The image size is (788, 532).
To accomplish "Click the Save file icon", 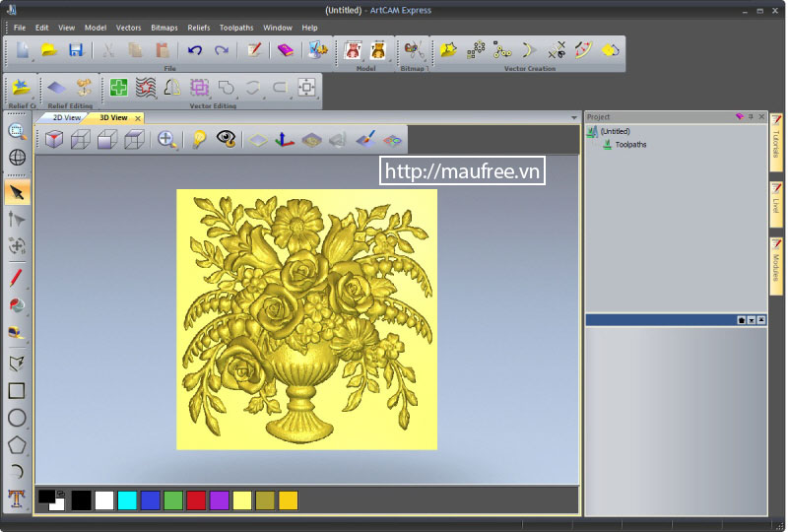I will coord(75,49).
